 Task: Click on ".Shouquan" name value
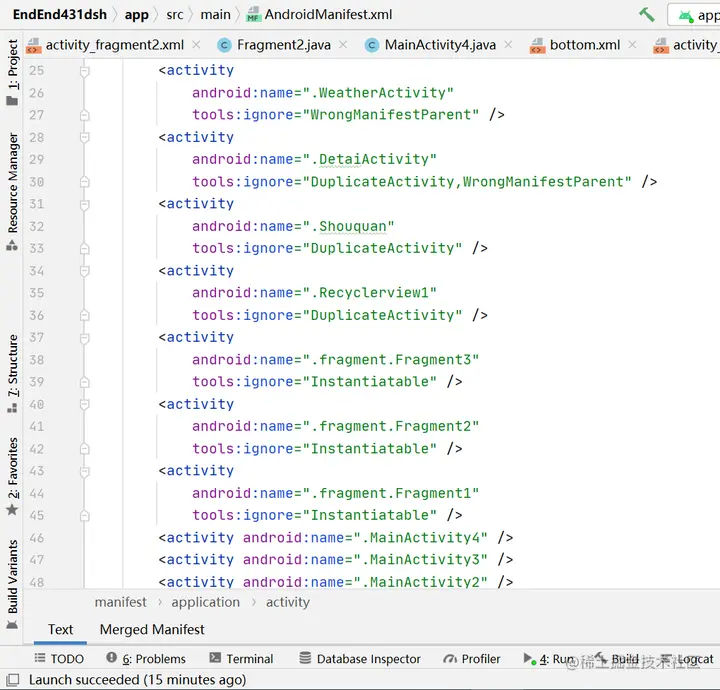pos(349,226)
